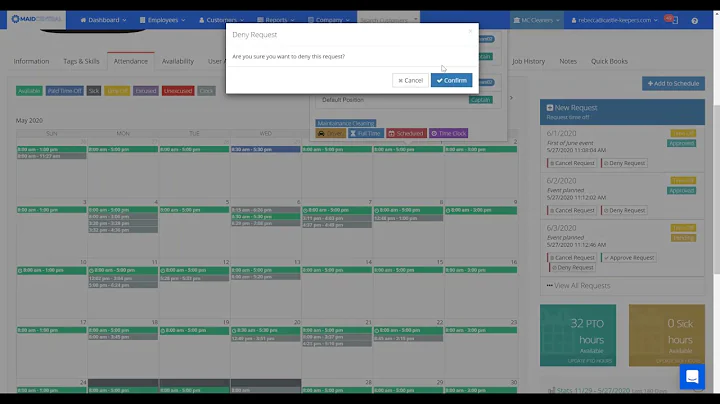Open the Customers dropdown menu
The image size is (720, 404).
pos(221,20)
